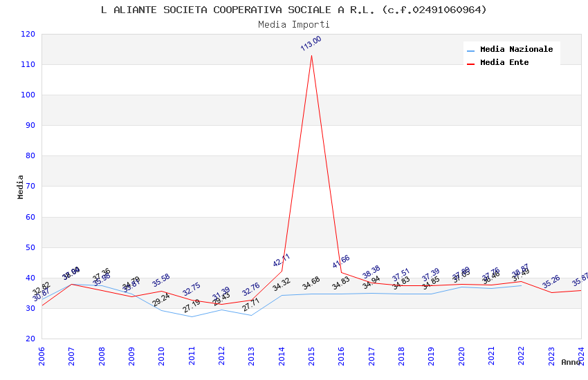
Task: Click the 42.11 data label
Action: pyautogui.click(x=282, y=260)
